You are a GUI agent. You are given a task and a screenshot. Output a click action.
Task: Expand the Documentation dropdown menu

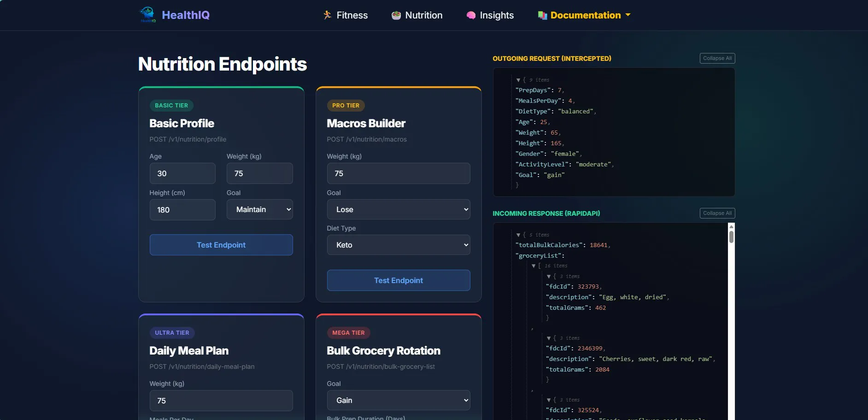click(x=584, y=15)
